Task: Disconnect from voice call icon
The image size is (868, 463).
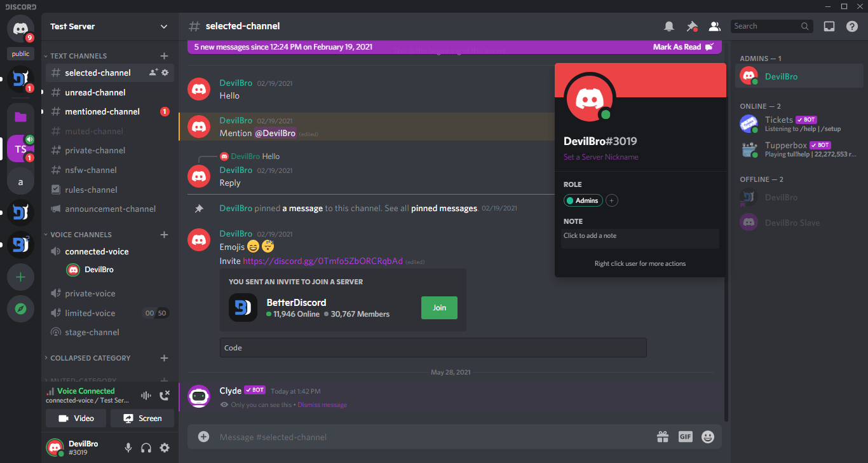Action: [165, 396]
